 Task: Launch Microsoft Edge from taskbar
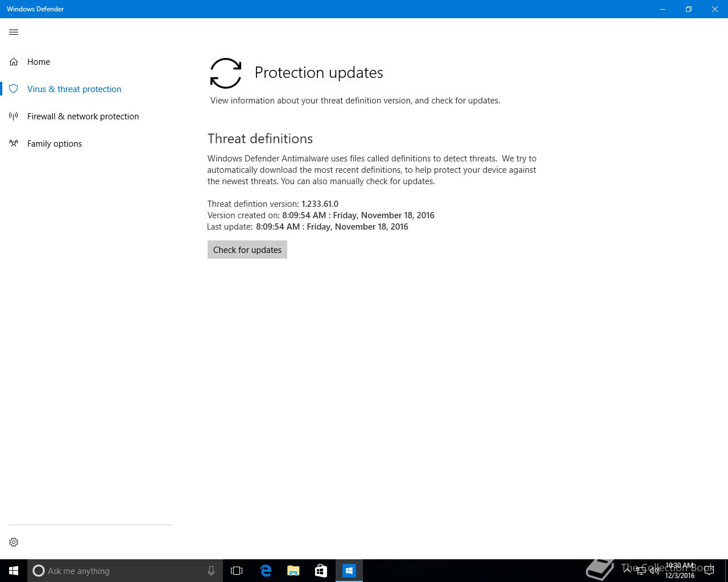click(266, 571)
